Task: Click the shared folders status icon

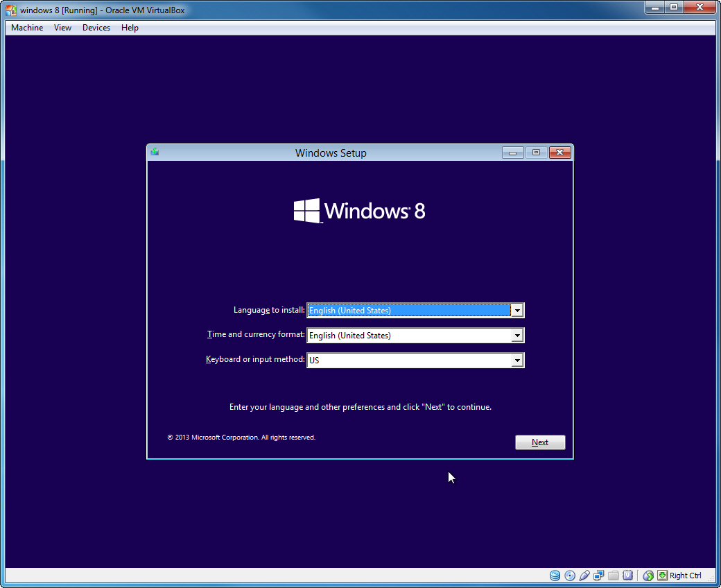Action: click(x=613, y=576)
